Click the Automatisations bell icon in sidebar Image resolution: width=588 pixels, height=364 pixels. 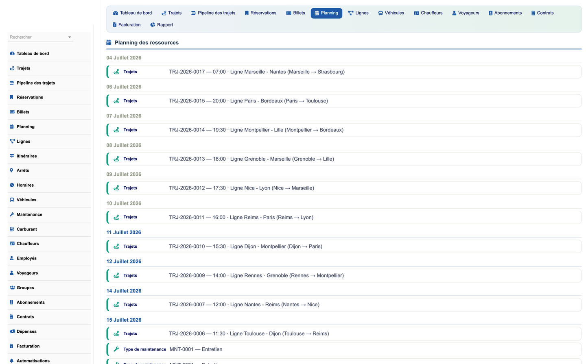[x=12, y=361]
